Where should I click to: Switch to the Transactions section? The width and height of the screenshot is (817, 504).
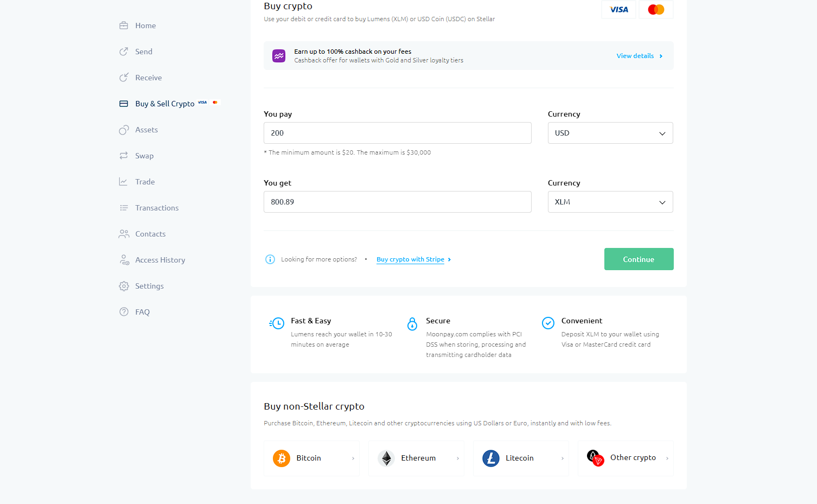tap(124, 208)
